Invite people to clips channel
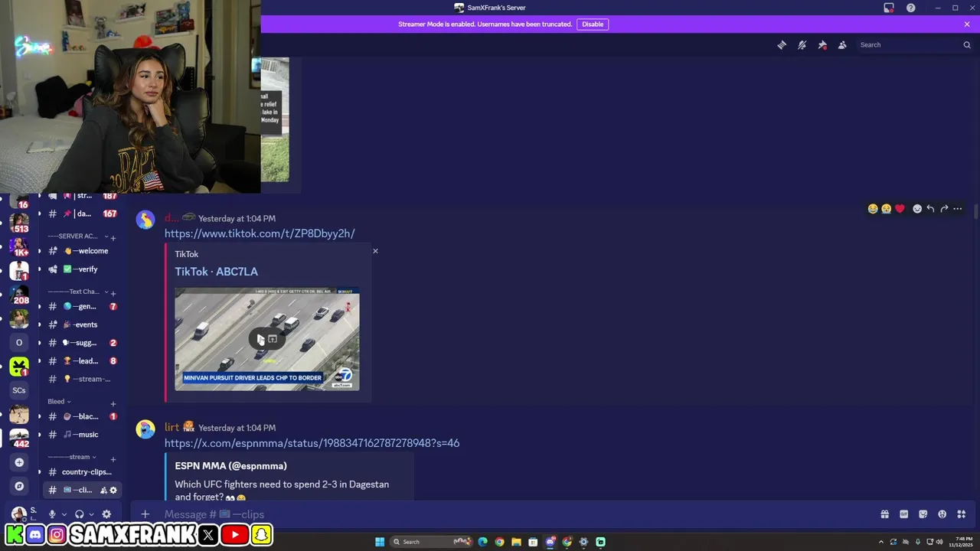Screen dimensions: 980x551 tap(104, 491)
